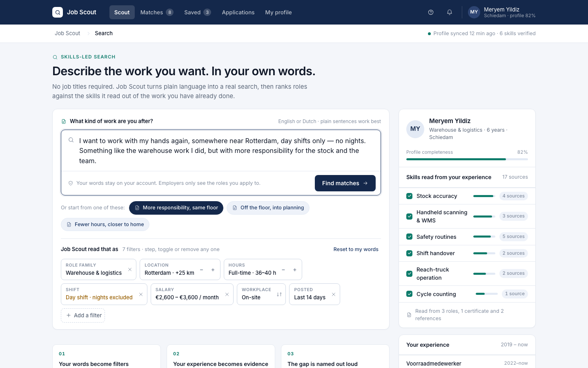Click the Add a filter button

pos(83,315)
